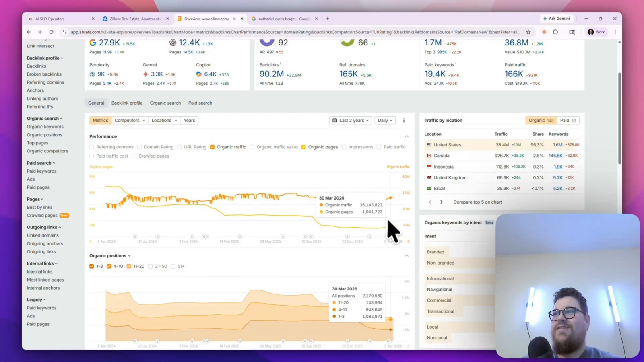Open the Last 2 years date dropdown
The image size is (644, 362).
pyautogui.click(x=351, y=120)
